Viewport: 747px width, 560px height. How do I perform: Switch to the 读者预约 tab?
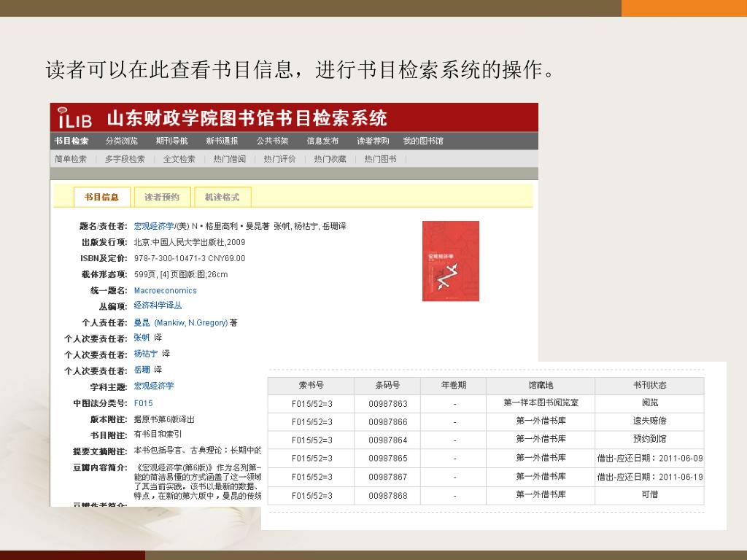(x=162, y=197)
